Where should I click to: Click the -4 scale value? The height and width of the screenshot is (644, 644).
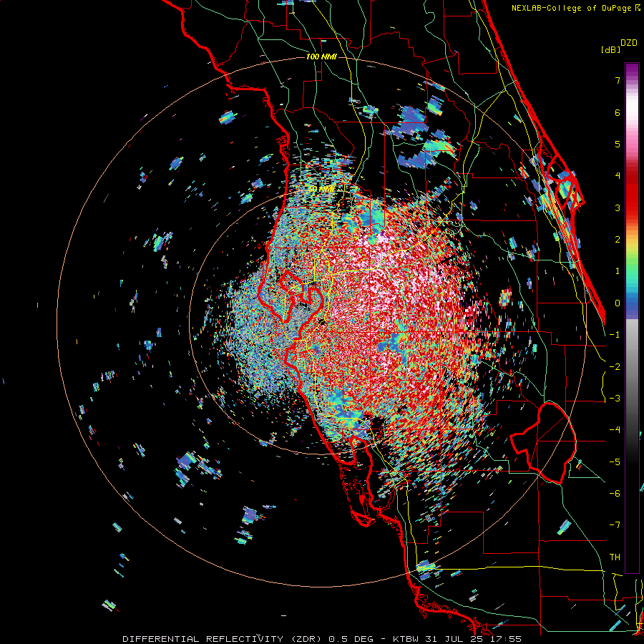[x=615, y=430]
